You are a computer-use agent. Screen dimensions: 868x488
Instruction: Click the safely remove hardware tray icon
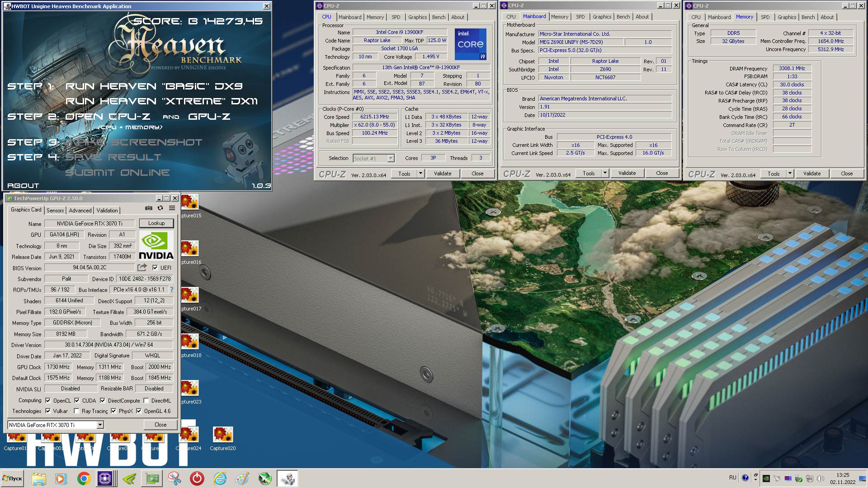pyautogui.click(x=799, y=479)
